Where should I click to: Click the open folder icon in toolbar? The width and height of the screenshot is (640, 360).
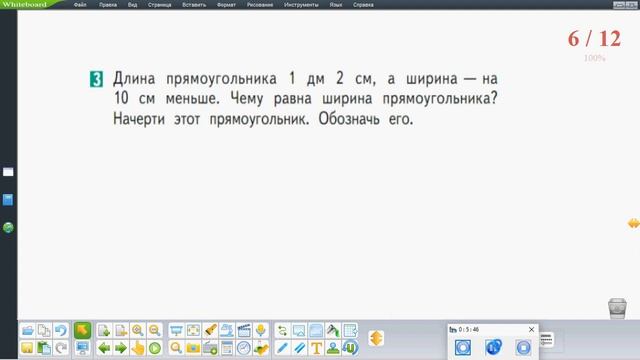click(27, 330)
